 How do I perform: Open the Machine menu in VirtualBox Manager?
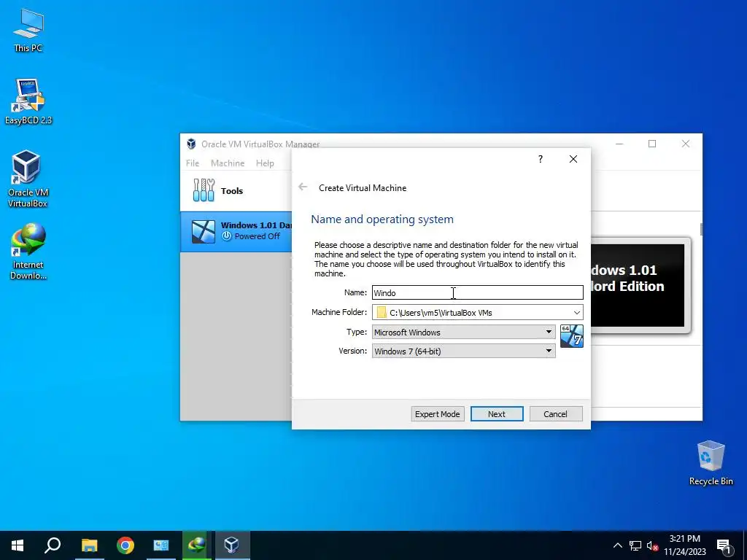point(228,163)
